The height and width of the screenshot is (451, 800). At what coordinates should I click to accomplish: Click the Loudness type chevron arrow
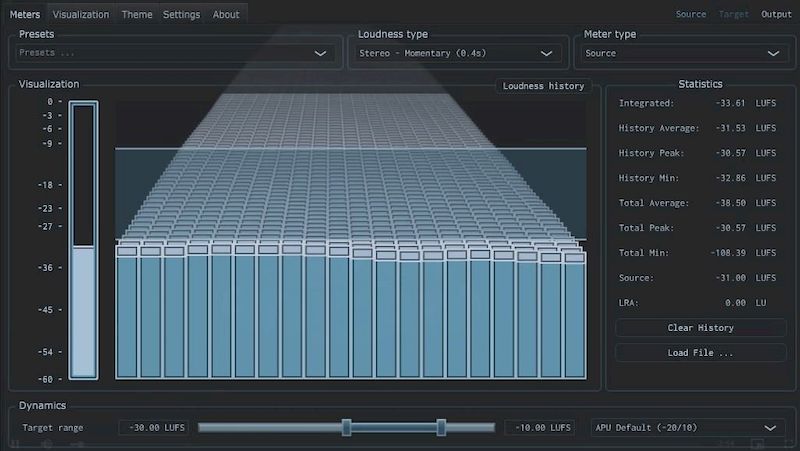tap(546, 53)
